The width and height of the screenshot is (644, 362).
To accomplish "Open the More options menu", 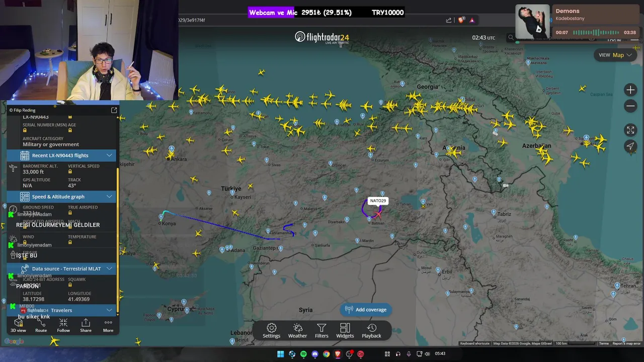I will 108,326.
